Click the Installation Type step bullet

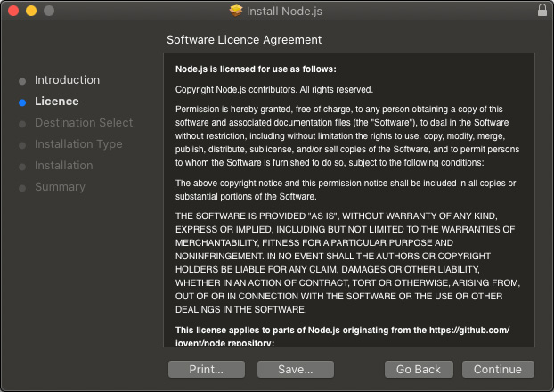(x=22, y=144)
